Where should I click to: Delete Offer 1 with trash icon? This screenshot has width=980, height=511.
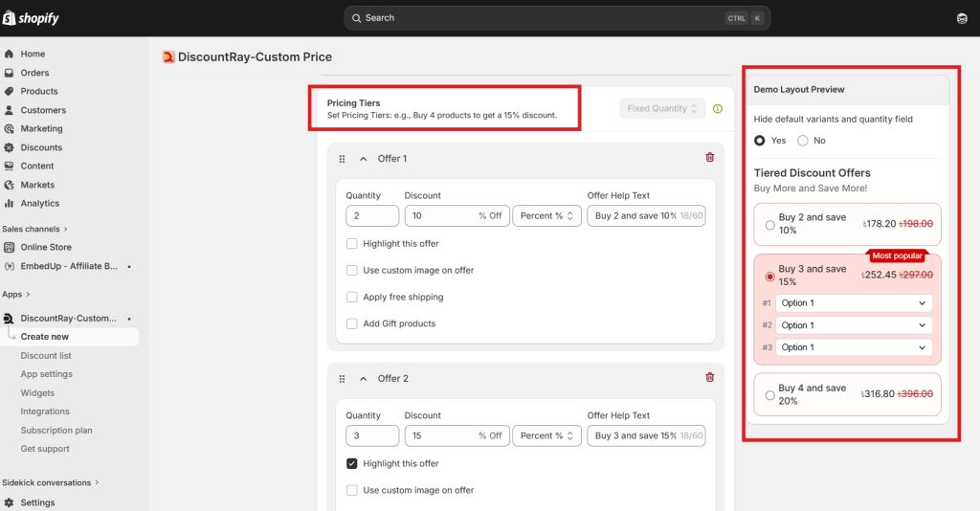pyautogui.click(x=709, y=158)
